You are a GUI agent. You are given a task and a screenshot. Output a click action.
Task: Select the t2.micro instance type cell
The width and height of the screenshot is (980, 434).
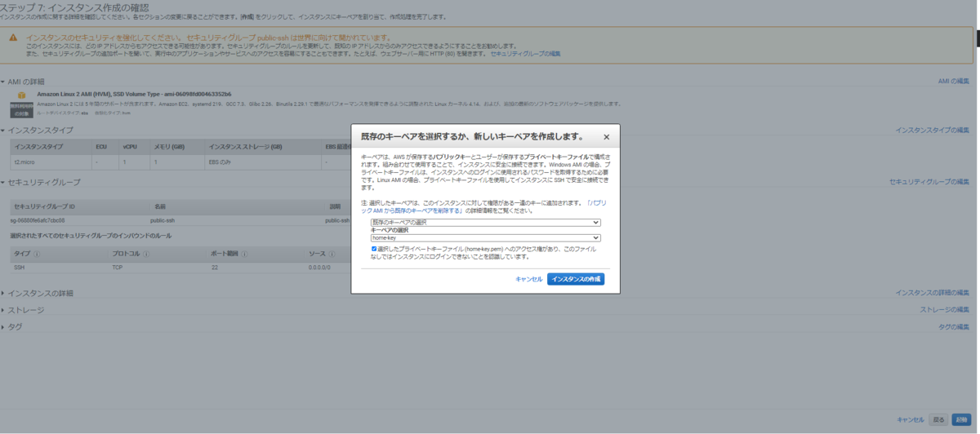pyautogui.click(x=50, y=162)
